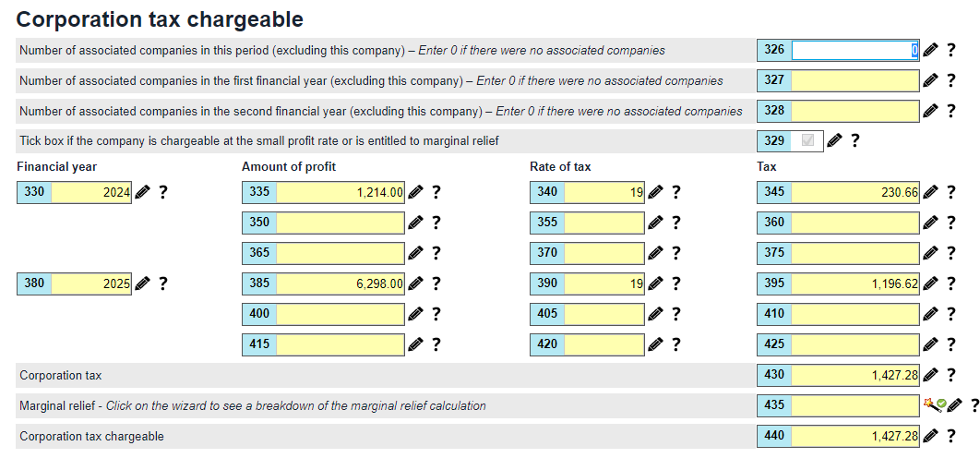Click the pencil icon next to checkbox 329
Image resolution: width=980 pixels, height=458 pixels.
click(x=834, y=140)
